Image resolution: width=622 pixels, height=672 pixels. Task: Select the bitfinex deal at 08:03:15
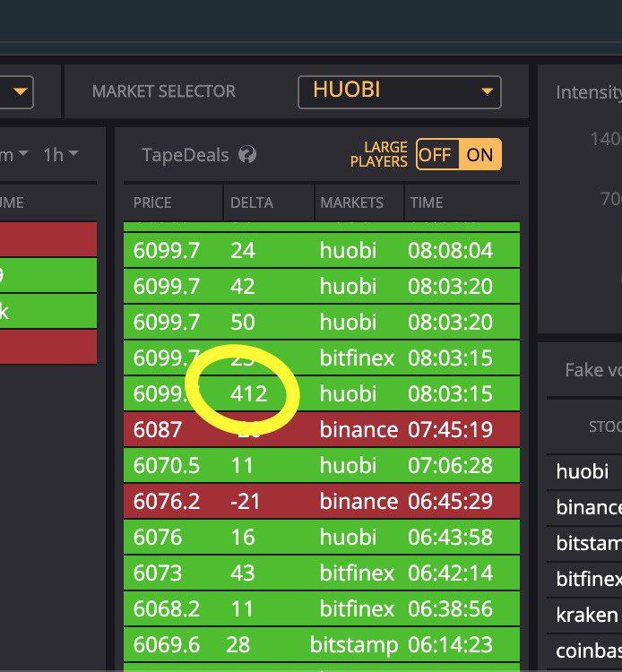(x=322, y=358)
